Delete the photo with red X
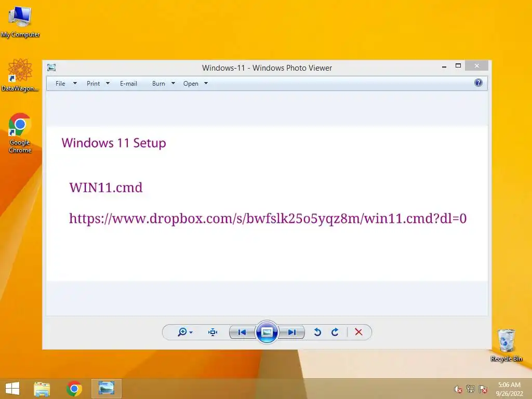 coord(358,332)
